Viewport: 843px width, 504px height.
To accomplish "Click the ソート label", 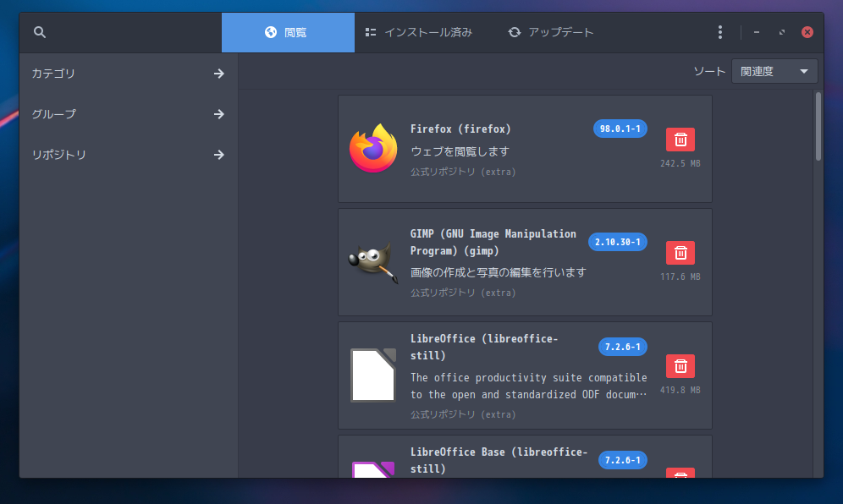I will (709, 72).
